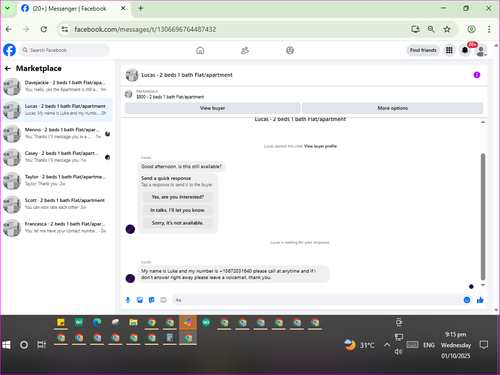Click the 31°C weather widget
The image size is (500, 375).
360,345
